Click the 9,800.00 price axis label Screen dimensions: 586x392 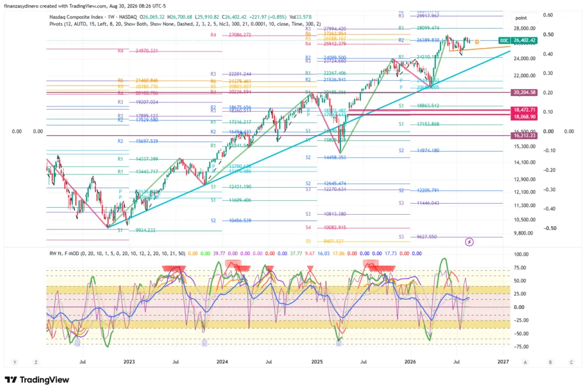524,233
